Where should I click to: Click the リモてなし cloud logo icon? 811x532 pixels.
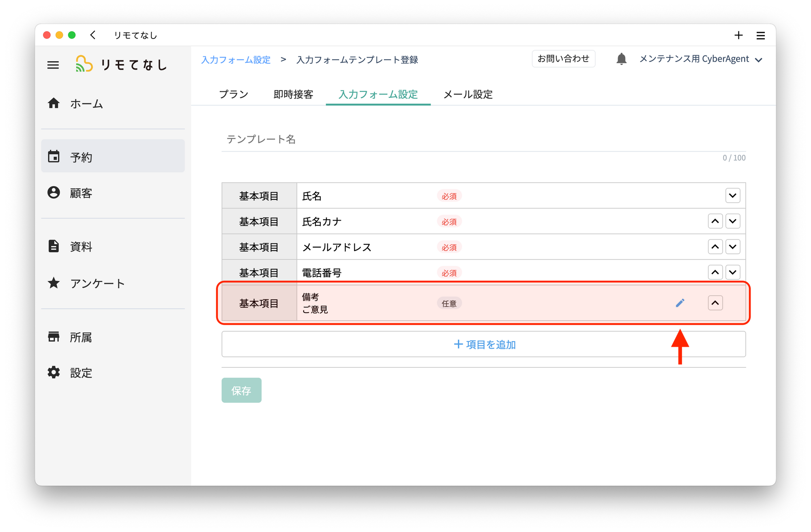pyautogui.click(x=84, y=64)
